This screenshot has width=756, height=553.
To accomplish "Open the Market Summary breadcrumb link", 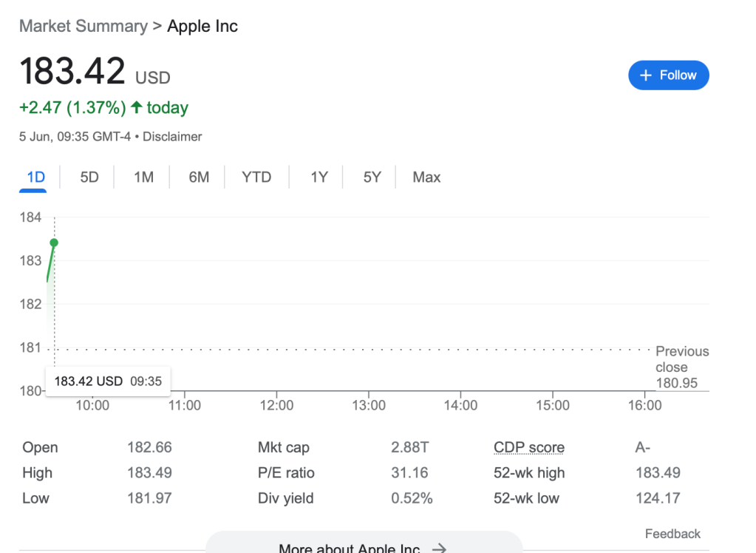I will click(83, 27).
